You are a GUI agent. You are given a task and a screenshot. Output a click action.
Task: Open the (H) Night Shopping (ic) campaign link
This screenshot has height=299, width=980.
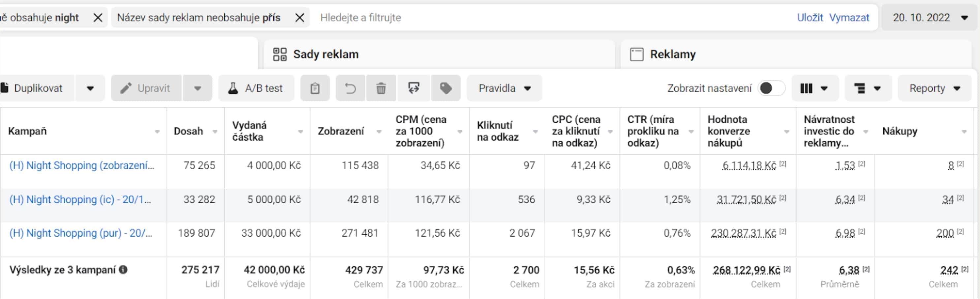coord(80,200)
